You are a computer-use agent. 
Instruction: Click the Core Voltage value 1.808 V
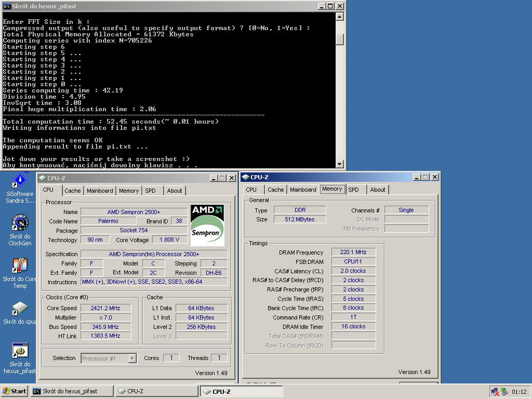[169, 240]
